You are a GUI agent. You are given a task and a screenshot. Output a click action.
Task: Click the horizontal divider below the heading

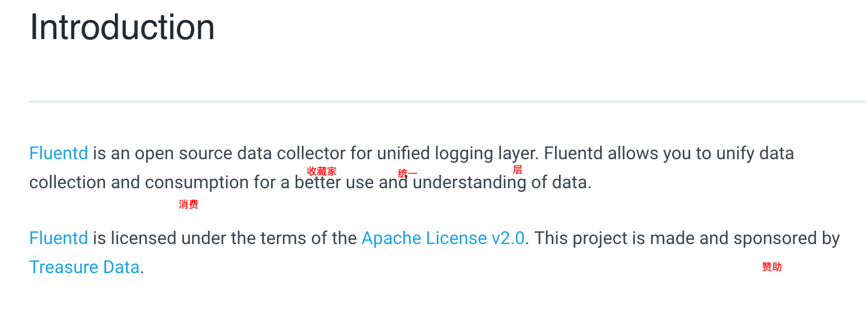(x=447, y=102)
